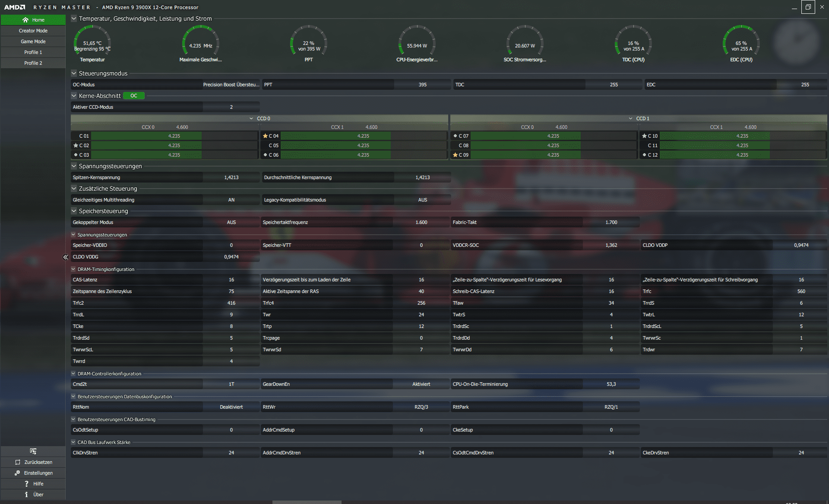Toggle the green OC switch for Kerne-Abschnitt
The height and width of the screenshot is (504, 829).
point(134,96)
